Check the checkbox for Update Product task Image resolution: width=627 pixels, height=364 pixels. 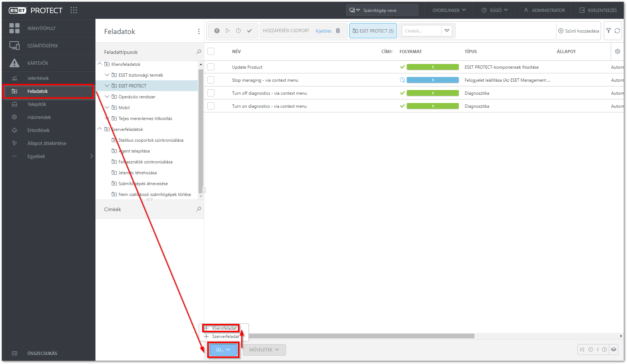pos(211,67)
